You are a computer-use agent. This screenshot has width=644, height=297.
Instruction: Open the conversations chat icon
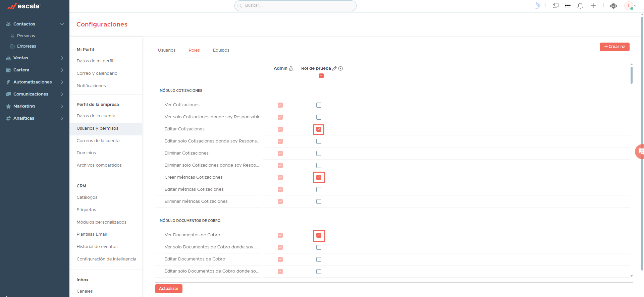(555, 6)
